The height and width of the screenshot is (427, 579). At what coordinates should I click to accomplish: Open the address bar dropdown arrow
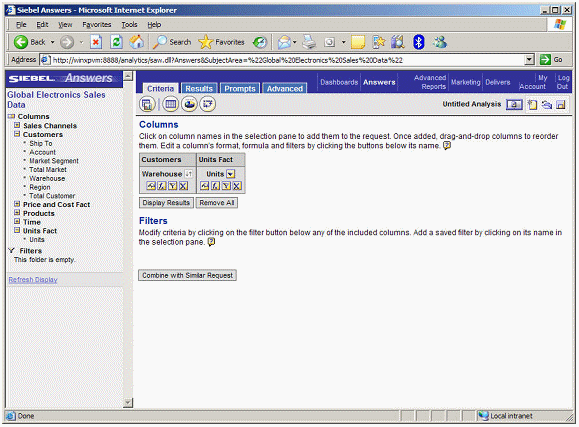coord(530,59)
